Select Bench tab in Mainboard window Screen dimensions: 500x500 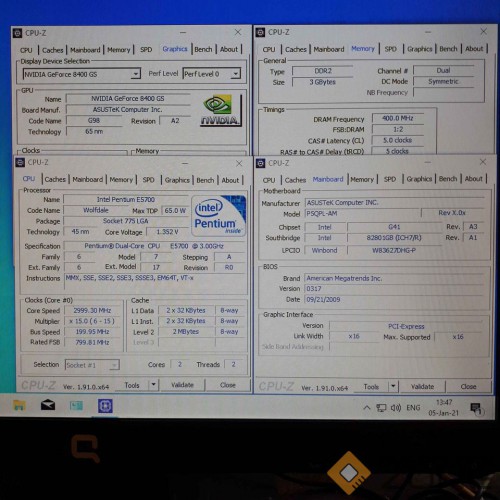coord(448,179)
